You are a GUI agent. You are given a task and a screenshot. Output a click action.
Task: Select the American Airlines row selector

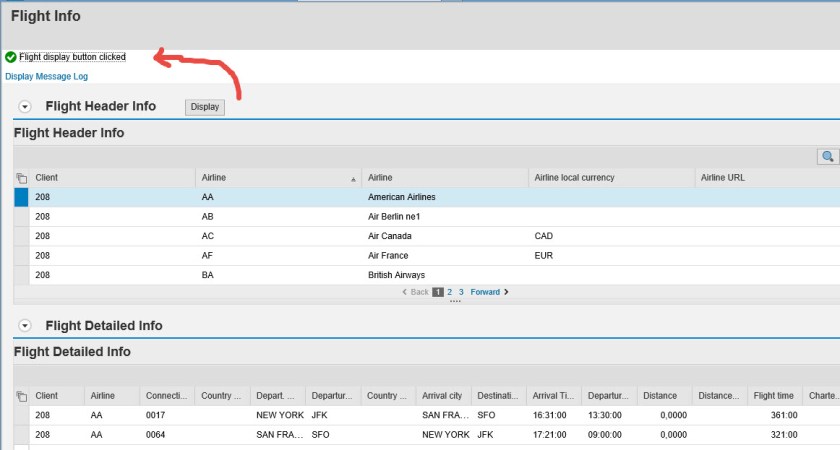coord(21,197)
